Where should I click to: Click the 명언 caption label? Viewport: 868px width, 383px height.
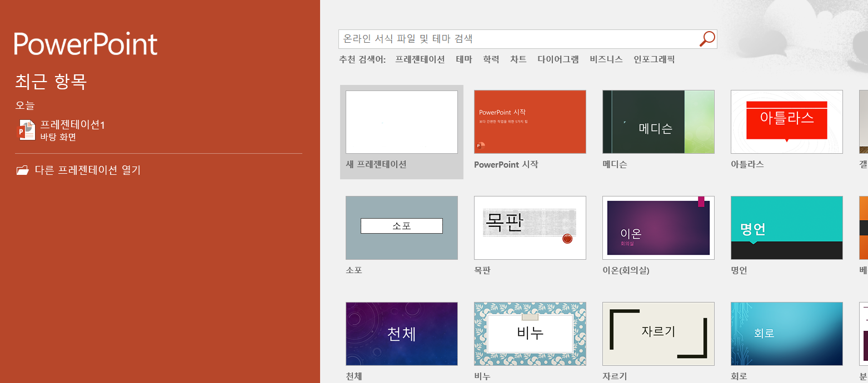[739, 270]
